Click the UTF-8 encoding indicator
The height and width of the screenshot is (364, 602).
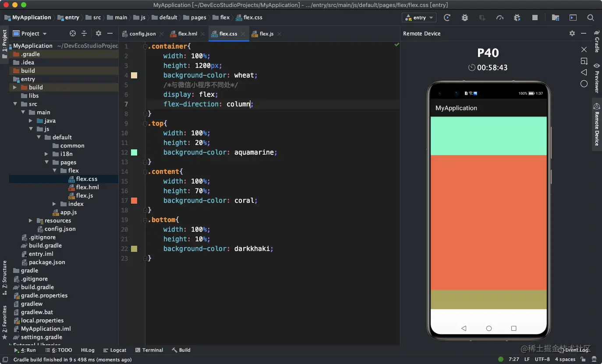coord(542,359)
